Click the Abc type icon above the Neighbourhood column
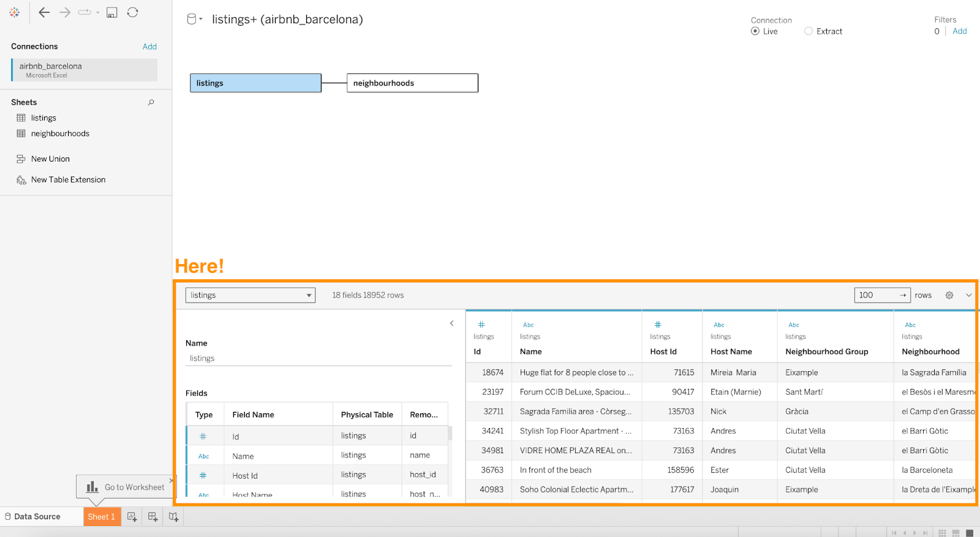980x537 pixels. pyautogui.click(x=910, y=325)
